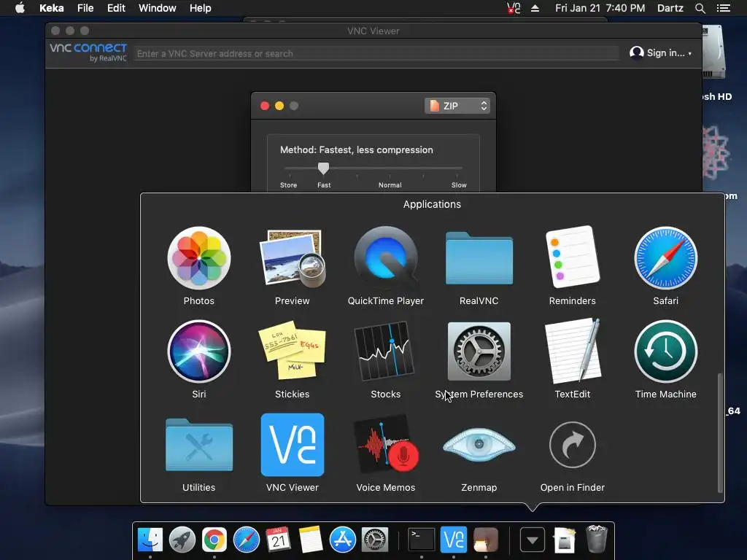Open QuickTime Player app icon
The image size is (747, 560).
point(386,258)
